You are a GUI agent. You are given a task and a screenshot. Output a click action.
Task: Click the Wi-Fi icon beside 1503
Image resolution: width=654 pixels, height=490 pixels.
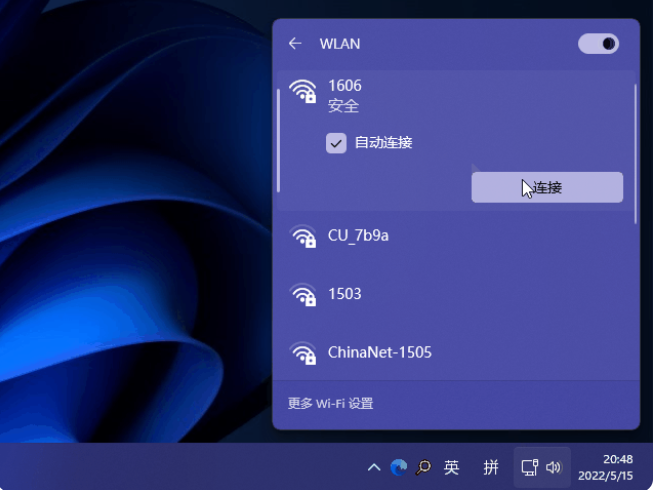point(302,295)
